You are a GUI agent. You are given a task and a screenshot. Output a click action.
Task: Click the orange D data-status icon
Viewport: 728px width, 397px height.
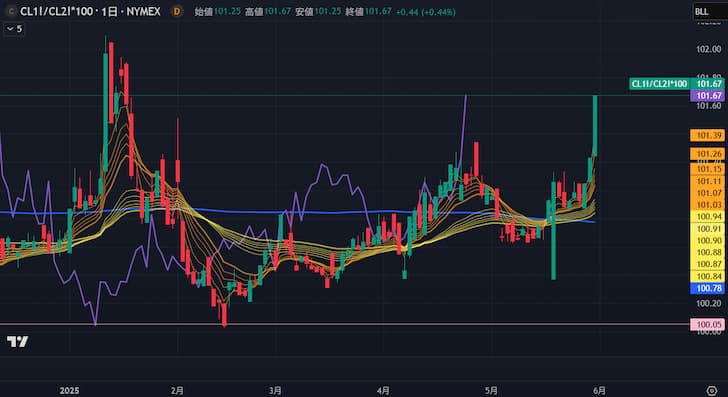176,12
